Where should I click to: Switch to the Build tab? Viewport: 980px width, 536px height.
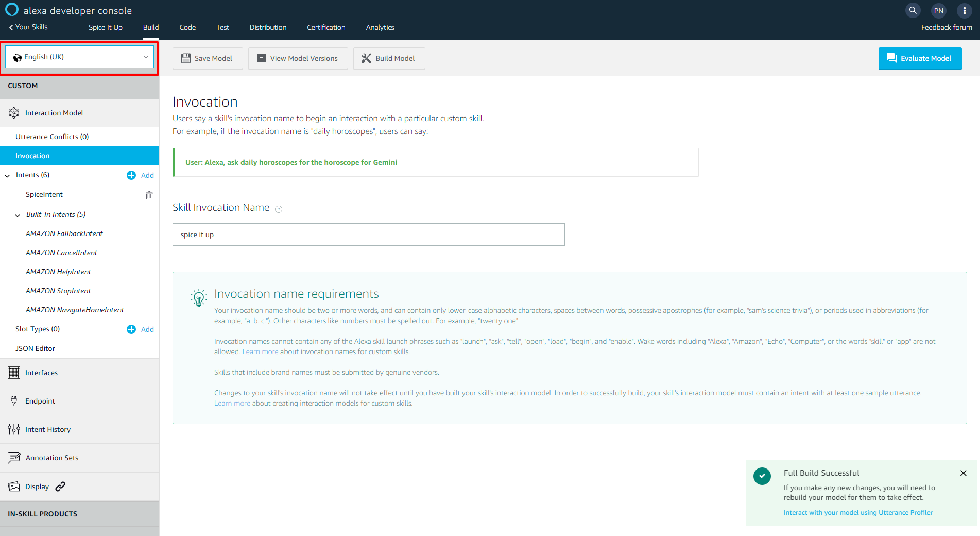[x=151, y=27]
